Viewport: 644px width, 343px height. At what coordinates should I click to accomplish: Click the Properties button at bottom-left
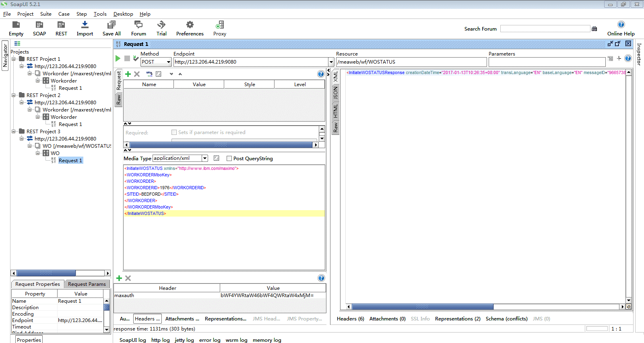click(29, 340)
